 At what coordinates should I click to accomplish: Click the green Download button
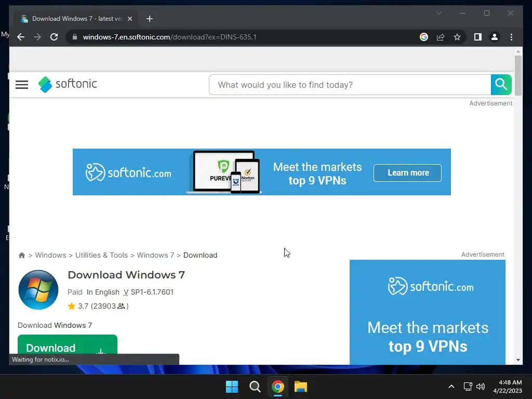[x=68, y=345]
